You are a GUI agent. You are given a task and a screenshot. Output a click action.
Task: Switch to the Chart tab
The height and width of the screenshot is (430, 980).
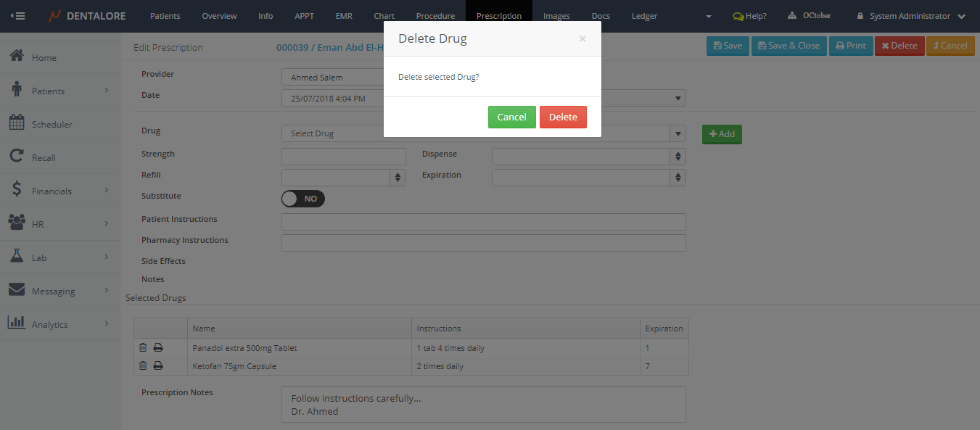point(384,16)
